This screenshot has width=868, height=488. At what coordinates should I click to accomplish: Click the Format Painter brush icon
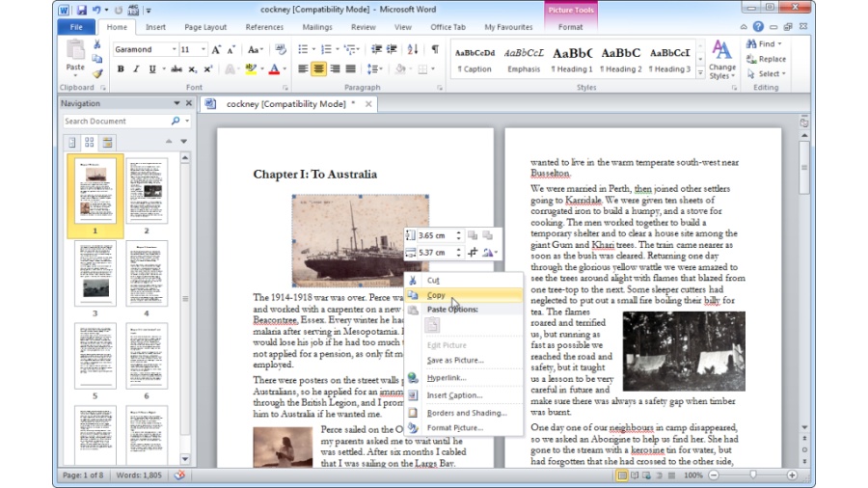[97, 73]
